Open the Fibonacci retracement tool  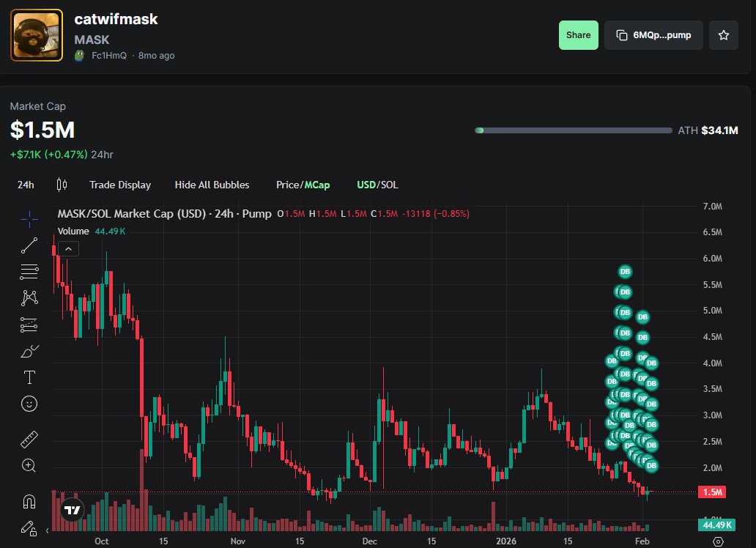29,271
